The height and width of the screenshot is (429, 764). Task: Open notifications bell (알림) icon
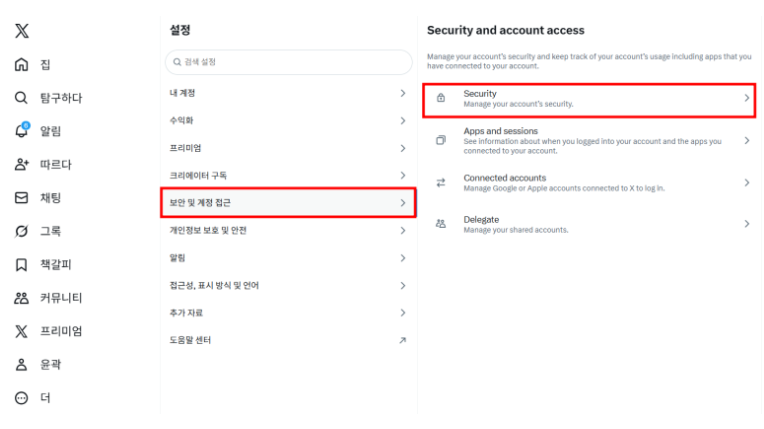21,131
